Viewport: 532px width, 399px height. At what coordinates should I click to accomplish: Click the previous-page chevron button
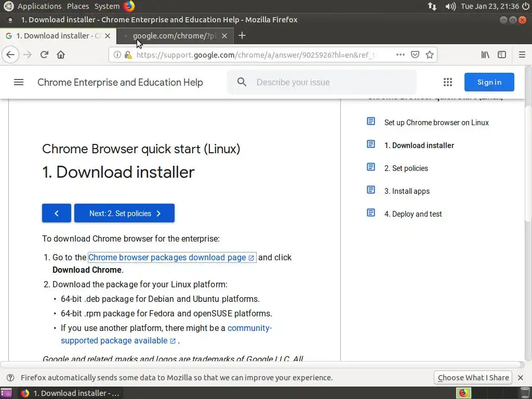(x=57, y=213)
